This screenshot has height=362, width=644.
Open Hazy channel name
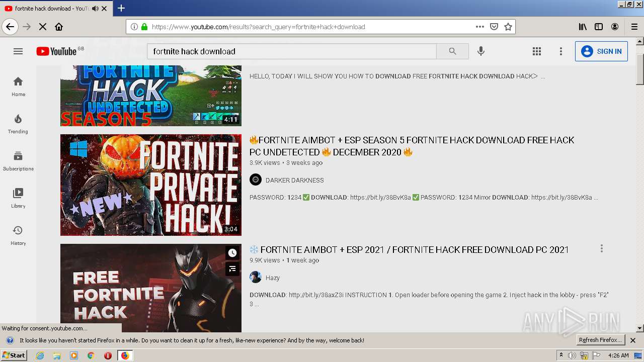[273, 278]
